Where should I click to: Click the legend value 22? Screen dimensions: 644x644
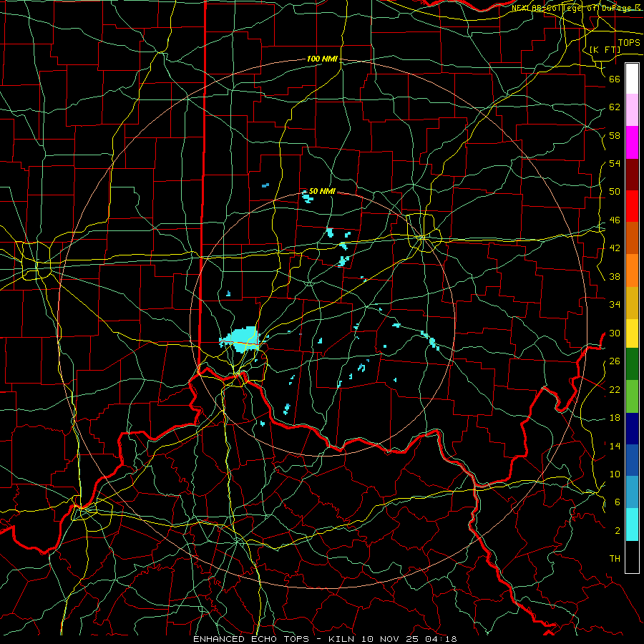tap(615, 389)
